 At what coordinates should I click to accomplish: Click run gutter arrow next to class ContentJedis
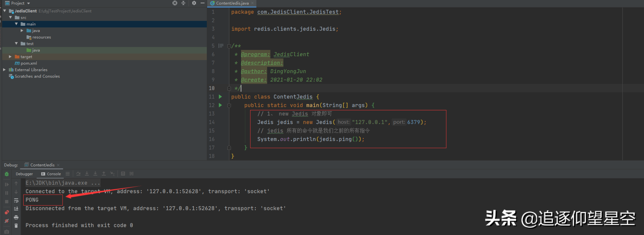[x=220, y=97]
